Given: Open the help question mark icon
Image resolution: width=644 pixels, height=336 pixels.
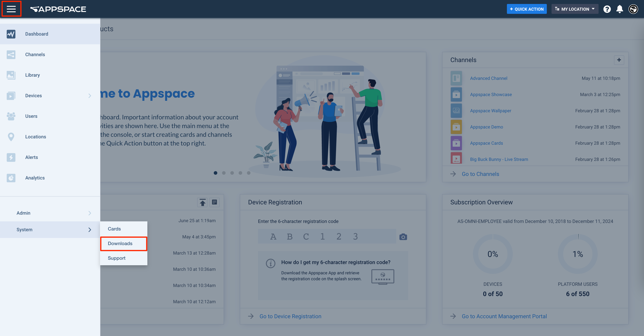Looking at the screenshot, I should 607,9.
